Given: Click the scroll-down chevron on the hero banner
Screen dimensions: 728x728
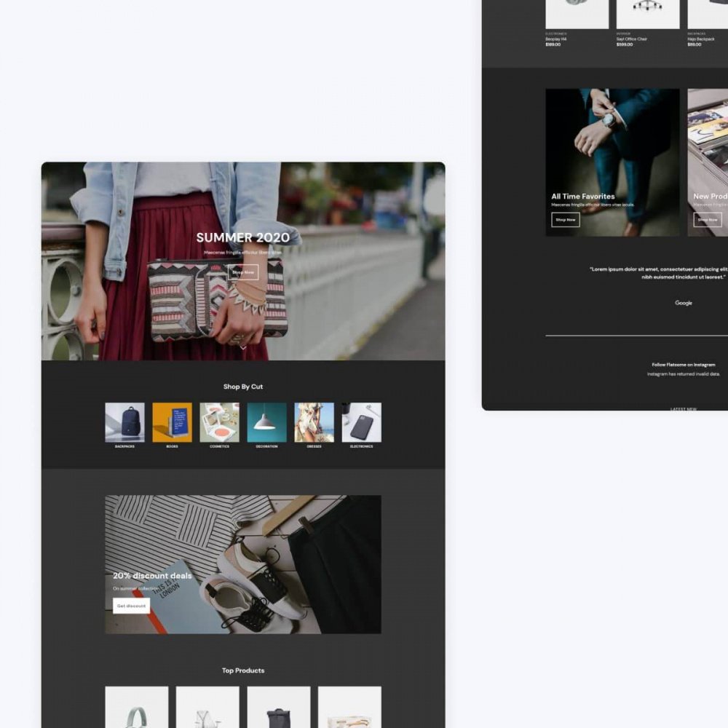Looking at the screenshot, I should pos(243,347).
